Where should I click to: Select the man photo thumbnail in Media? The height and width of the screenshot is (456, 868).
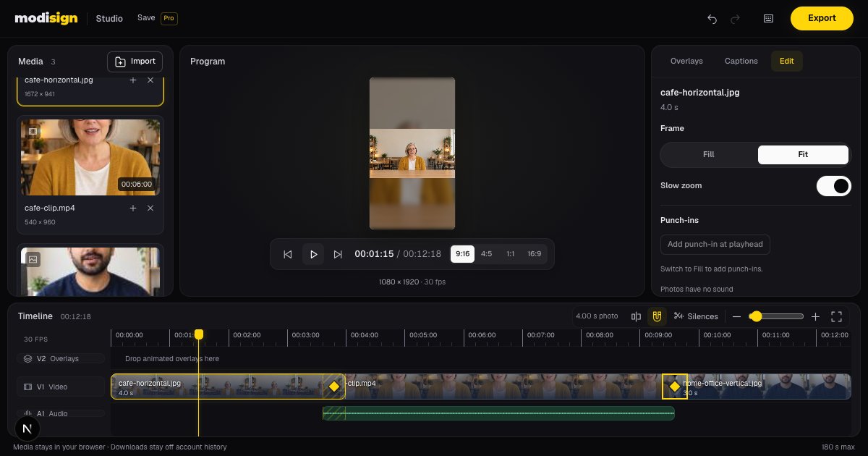(90, 272)
